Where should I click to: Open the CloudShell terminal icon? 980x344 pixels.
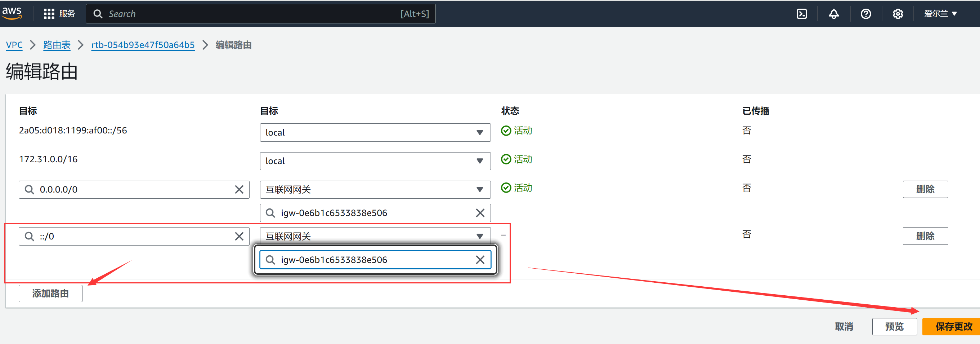[x=802, y=14]
